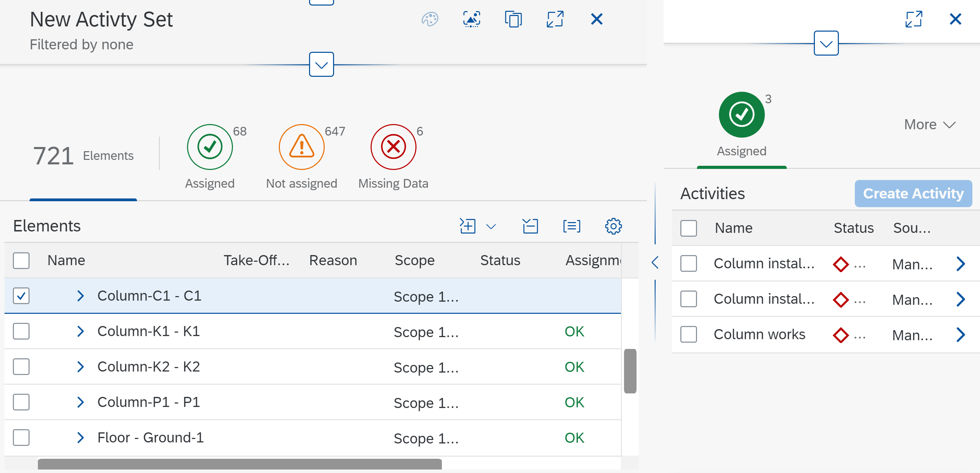Click the bracketed list icon in Elements toolbar
The height and width of the screenshot is (473, 980).
coord(572,226)
